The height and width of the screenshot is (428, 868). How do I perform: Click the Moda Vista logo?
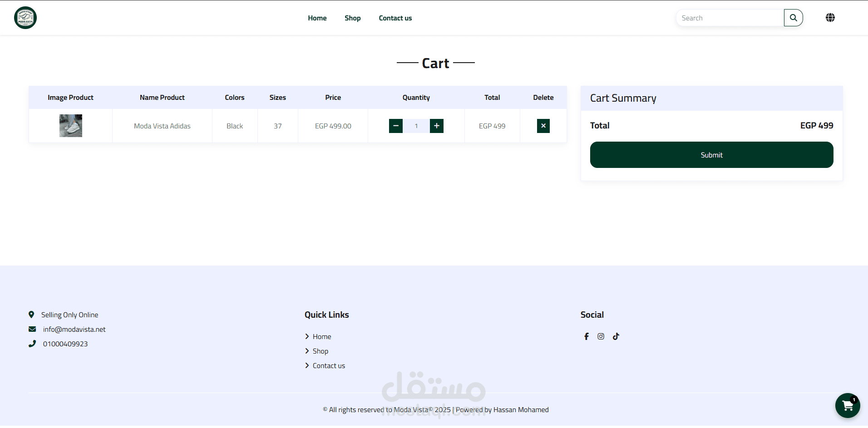pyautogui.click(x=25, y=18)
